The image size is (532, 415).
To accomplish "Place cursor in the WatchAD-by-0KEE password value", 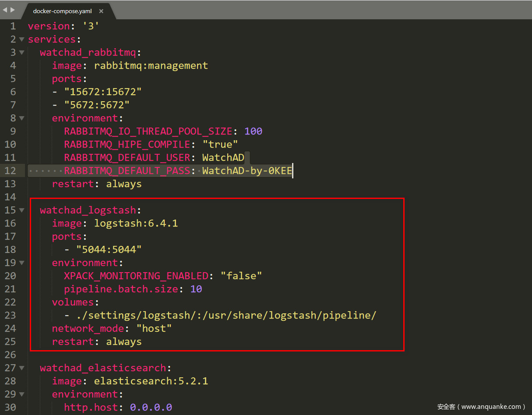I will click(x=247, y=171).
